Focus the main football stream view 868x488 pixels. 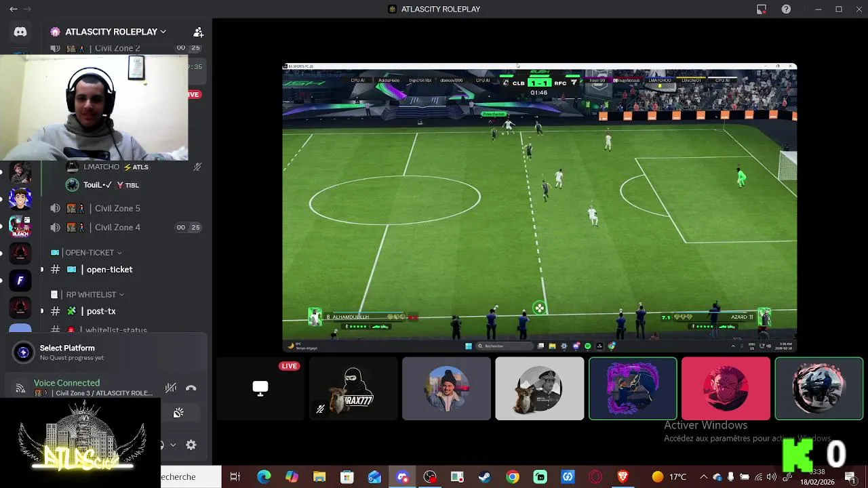[540, 207]
